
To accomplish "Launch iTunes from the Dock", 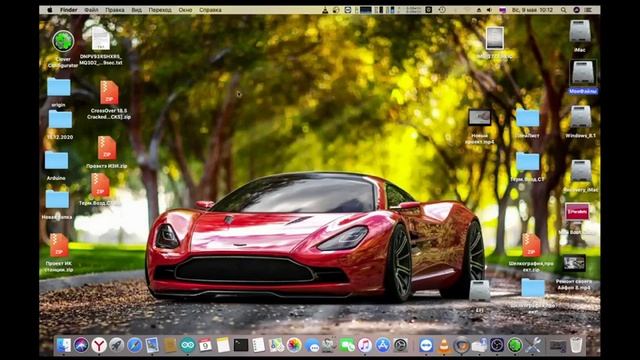I will tap(365, 346).
